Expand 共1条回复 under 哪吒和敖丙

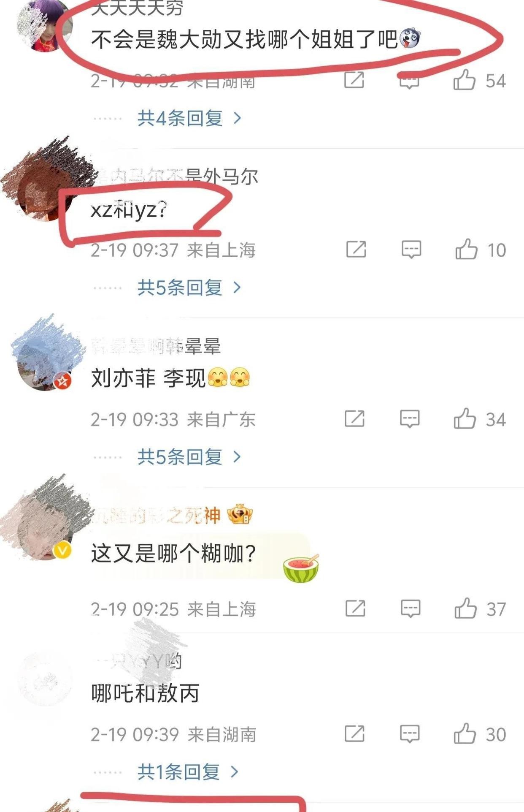click(188, 772)
